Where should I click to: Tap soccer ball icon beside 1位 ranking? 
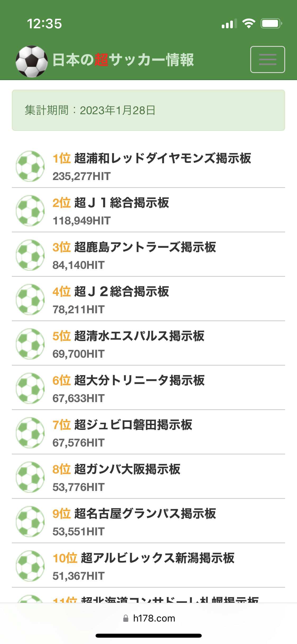[x=30, y=166]
